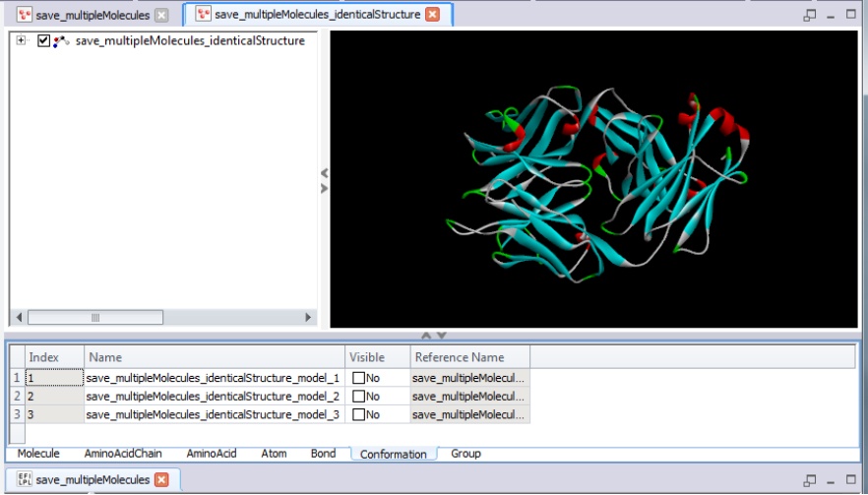Click the up sash arrow above table
The width and height of the screenshot is (868, 495).
tap(426, 336)
